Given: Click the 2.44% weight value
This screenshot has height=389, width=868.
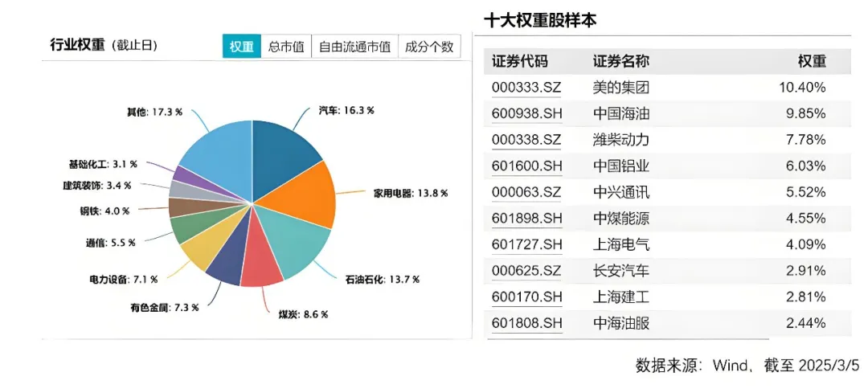Looking at the screenshot, I should 806,323.
